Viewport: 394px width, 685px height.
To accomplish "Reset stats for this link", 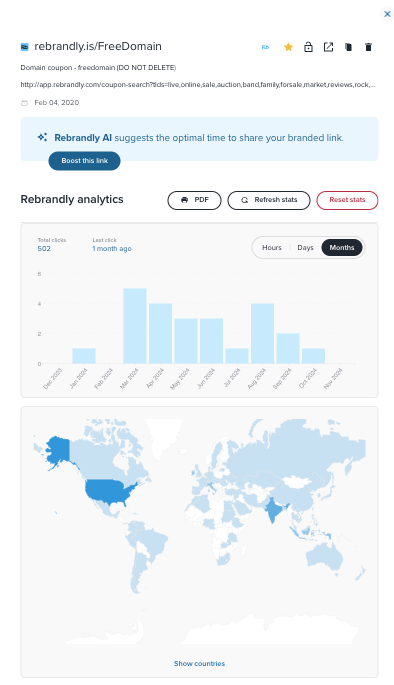I will point(347,200).
